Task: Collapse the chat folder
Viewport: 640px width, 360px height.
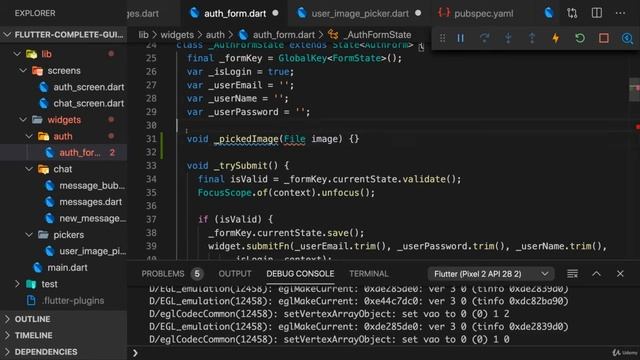Action: (x=29, y=169)
